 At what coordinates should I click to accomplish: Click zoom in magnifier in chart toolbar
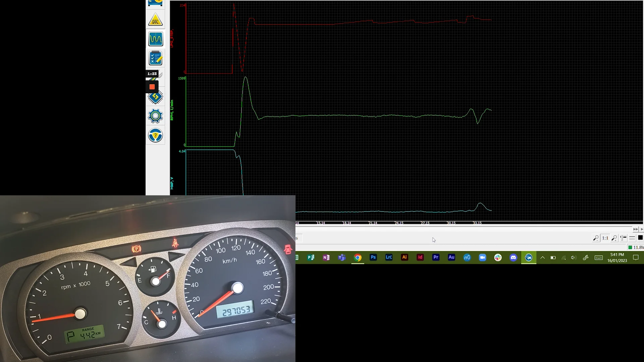pos(614,238)
